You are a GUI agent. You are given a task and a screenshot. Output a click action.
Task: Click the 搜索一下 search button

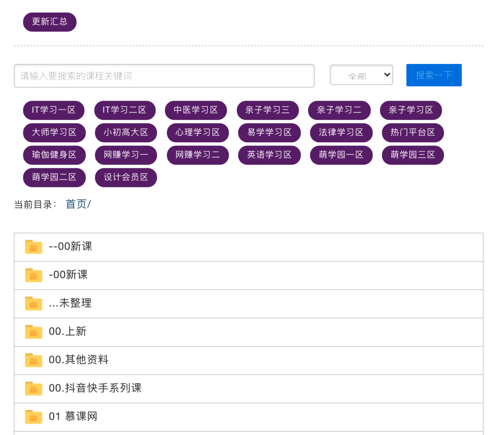[x=434, y=75]
